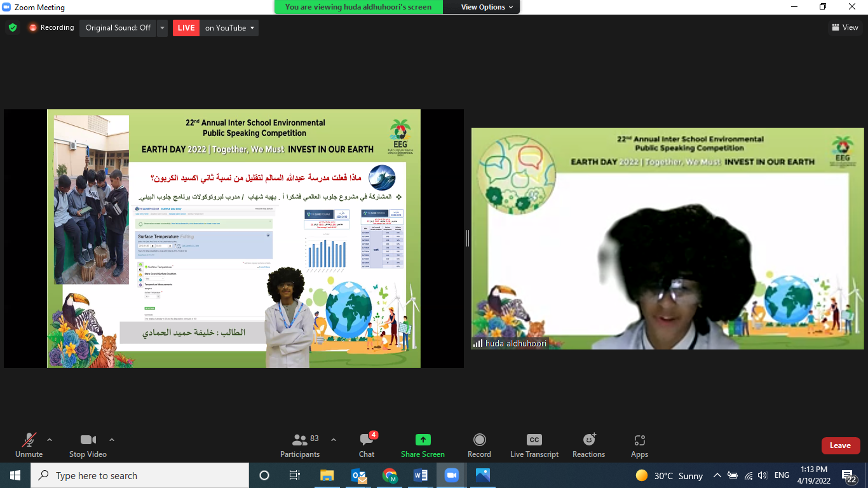Click the green Share Screen icon
Screen dimensions: 868x488
(423, 440)
